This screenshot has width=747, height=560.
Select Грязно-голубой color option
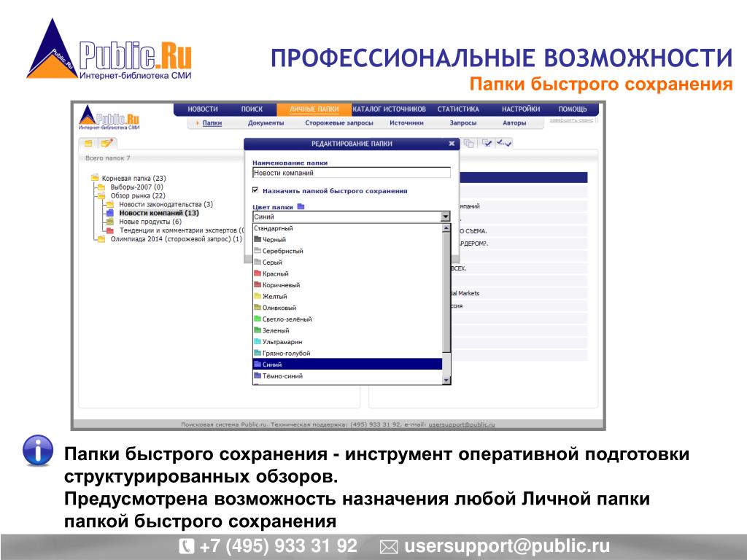point(347,354)
